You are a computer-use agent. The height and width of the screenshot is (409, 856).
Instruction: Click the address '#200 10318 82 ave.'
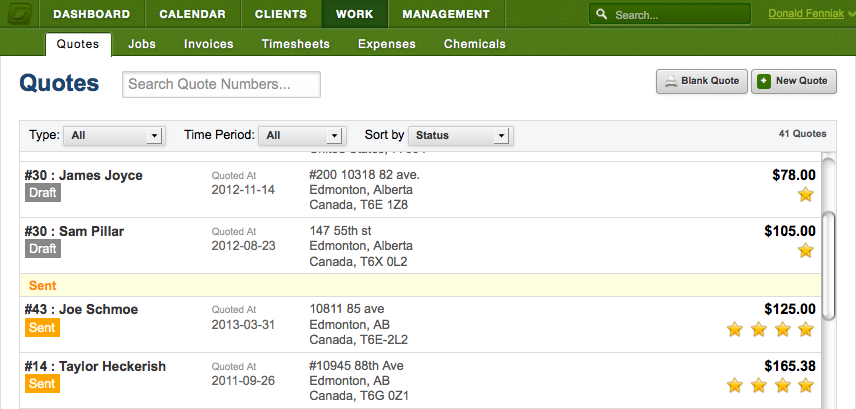pyautogui.click(x=364, y=175)
